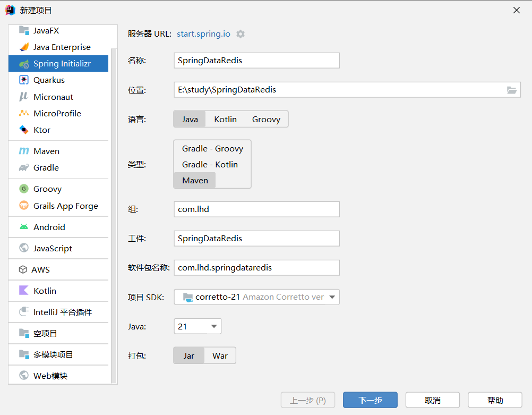This screenshot has width=532, height=415.
Task: Click the IntelliJ IDEA logo in title bar
Action: (10, 10)
